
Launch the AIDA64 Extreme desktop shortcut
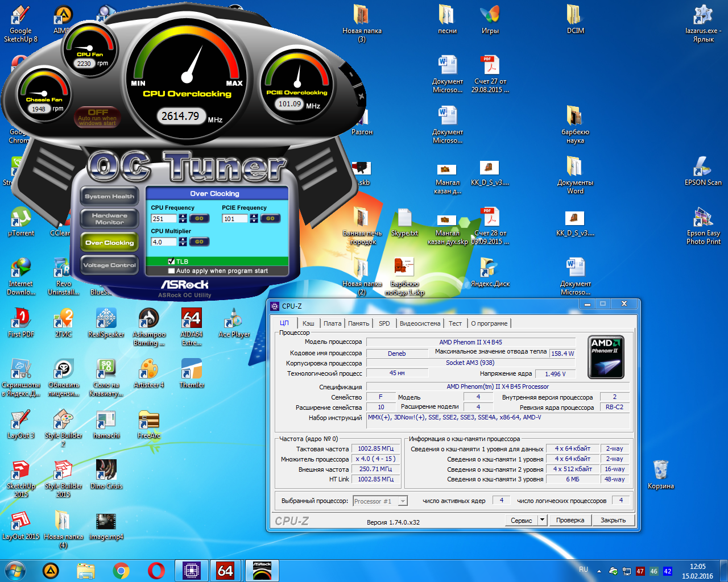coord(192,327)
